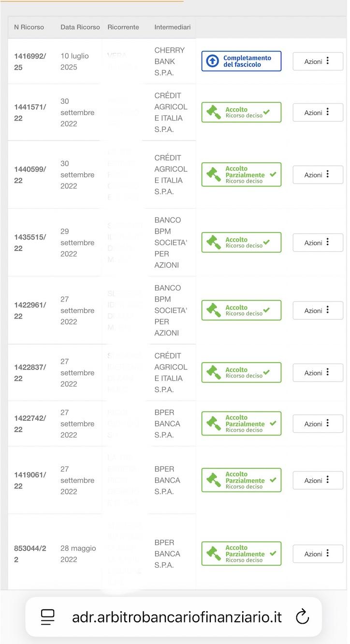Tap the reader/page menu icon in address bar

[47, 617]
